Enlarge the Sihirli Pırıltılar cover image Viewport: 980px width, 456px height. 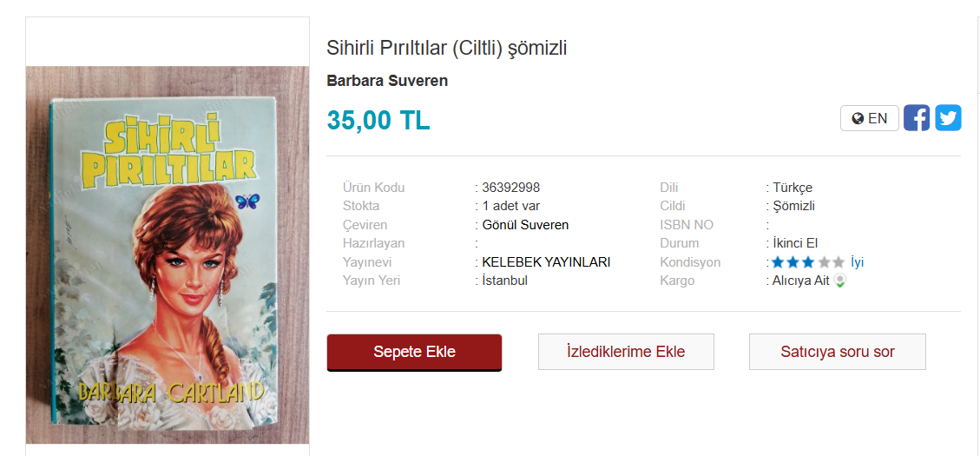[x=168, y=255]
